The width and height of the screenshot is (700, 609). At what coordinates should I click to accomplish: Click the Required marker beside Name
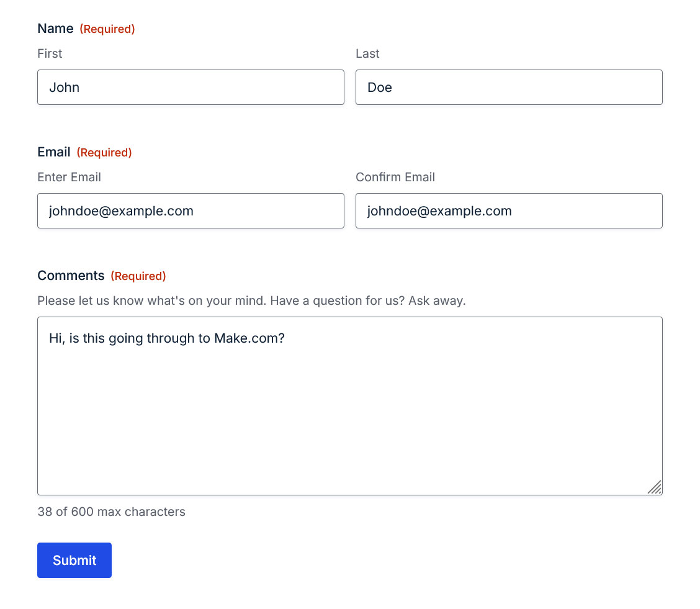(x=107, y=29)
